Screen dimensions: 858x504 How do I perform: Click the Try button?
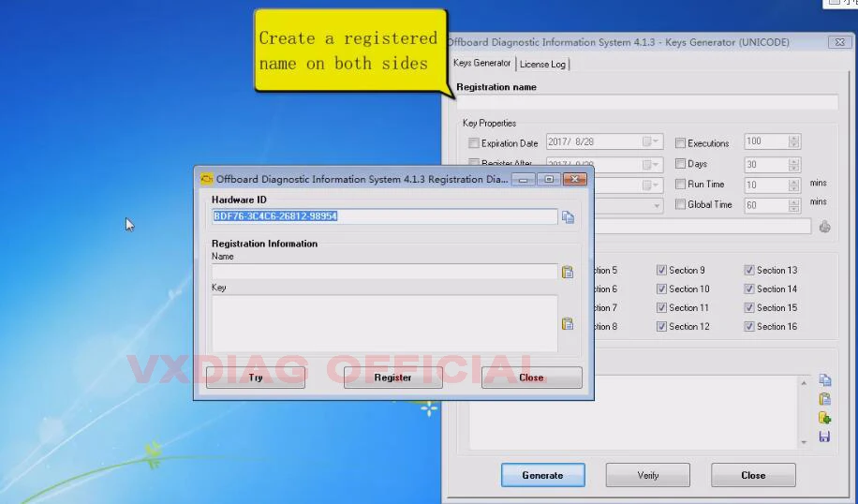pyautogui.click(x=256, y=378)
